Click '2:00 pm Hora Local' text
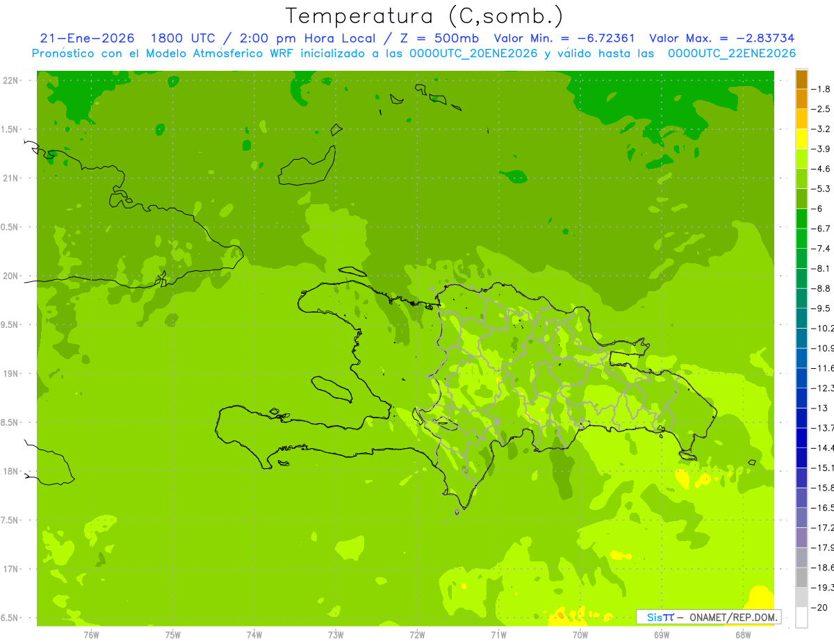This screenshot has height=644, width=834. 308,38
